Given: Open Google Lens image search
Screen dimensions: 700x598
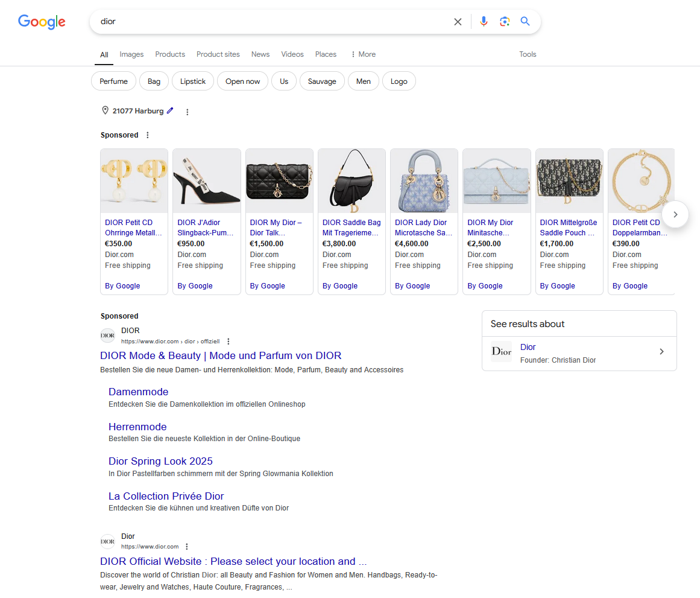Looking at the screenshot, I should coord(505,22).
